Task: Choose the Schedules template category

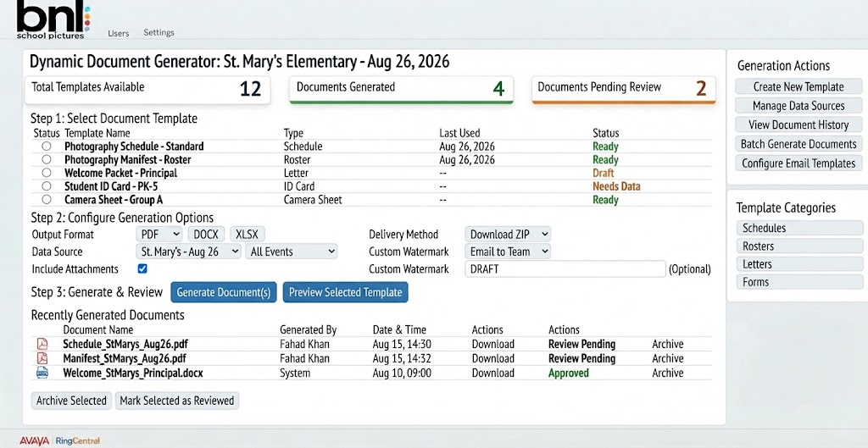Action: tap(799, 228)
